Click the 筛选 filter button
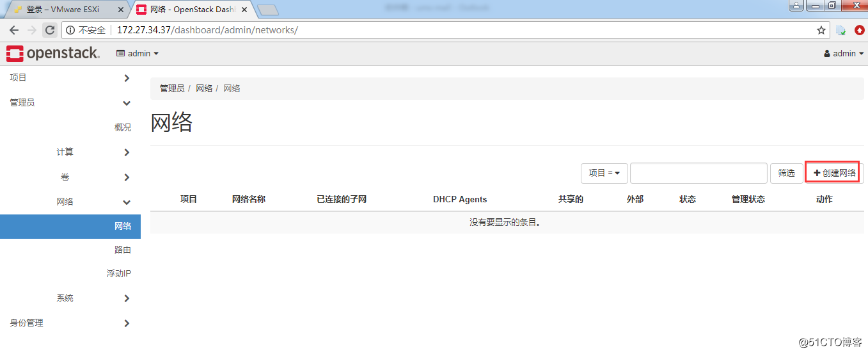868x354 pixels. coord(787,173)
